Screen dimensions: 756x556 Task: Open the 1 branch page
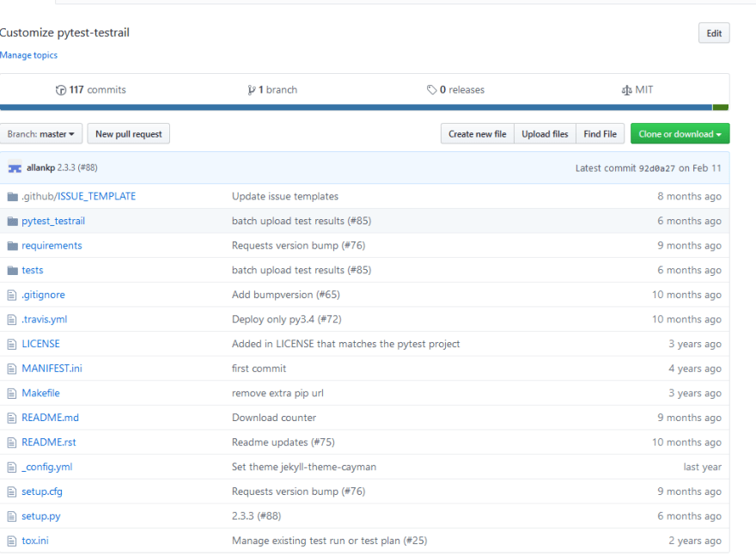272,89
